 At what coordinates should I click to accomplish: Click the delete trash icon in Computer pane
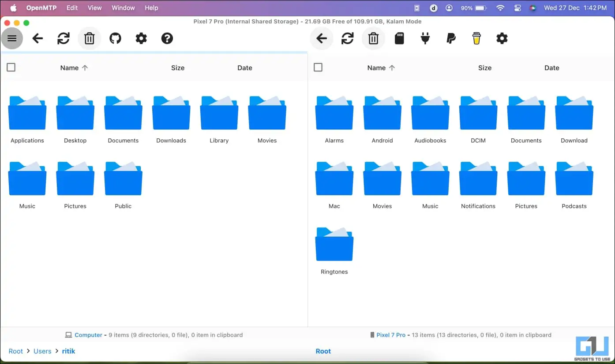[90, 38]
